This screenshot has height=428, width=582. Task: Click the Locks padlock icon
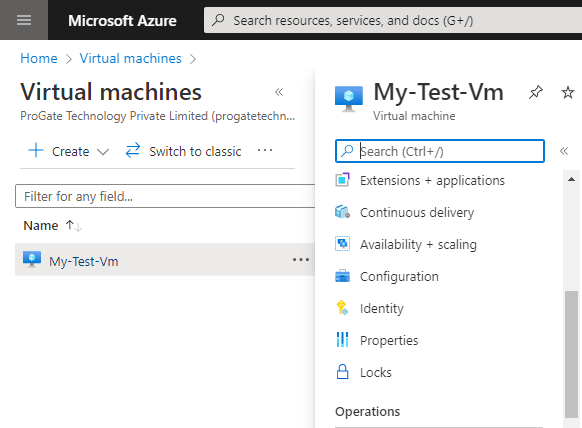point(342,372)
